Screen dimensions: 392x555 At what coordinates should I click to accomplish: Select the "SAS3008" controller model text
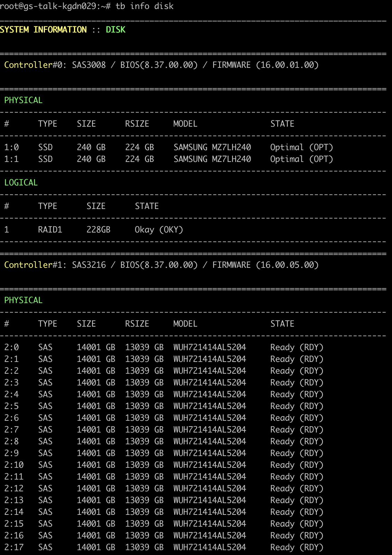tap(89, 65)
